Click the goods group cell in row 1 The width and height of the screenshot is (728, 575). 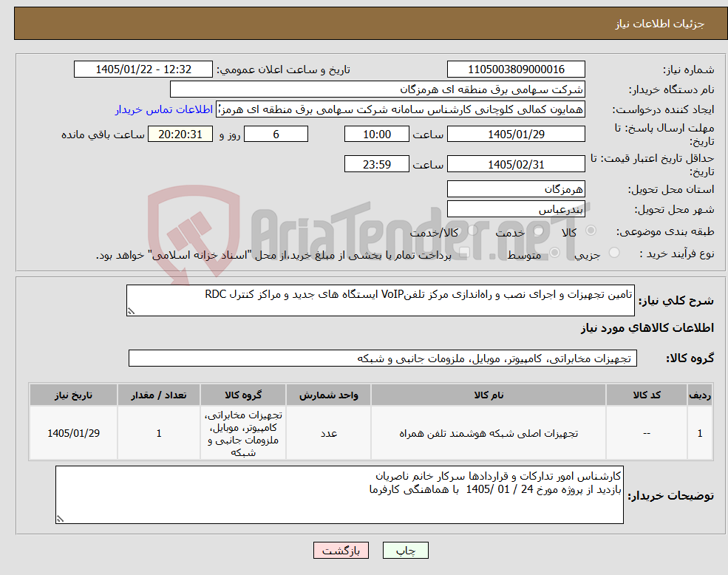(x=243, y=433)
